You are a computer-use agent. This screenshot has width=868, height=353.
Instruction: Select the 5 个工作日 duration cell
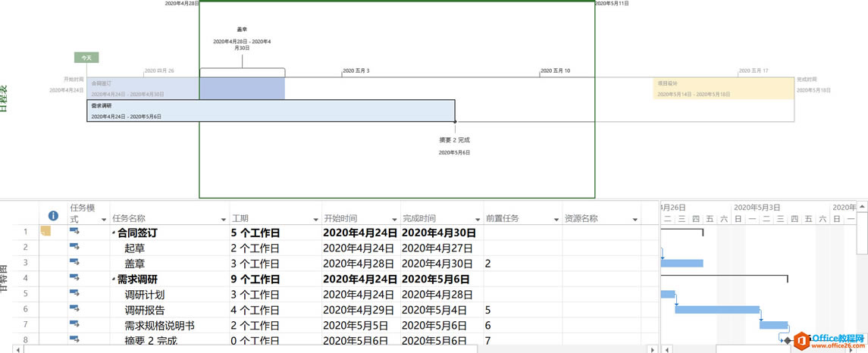click(x=275, y=233)
